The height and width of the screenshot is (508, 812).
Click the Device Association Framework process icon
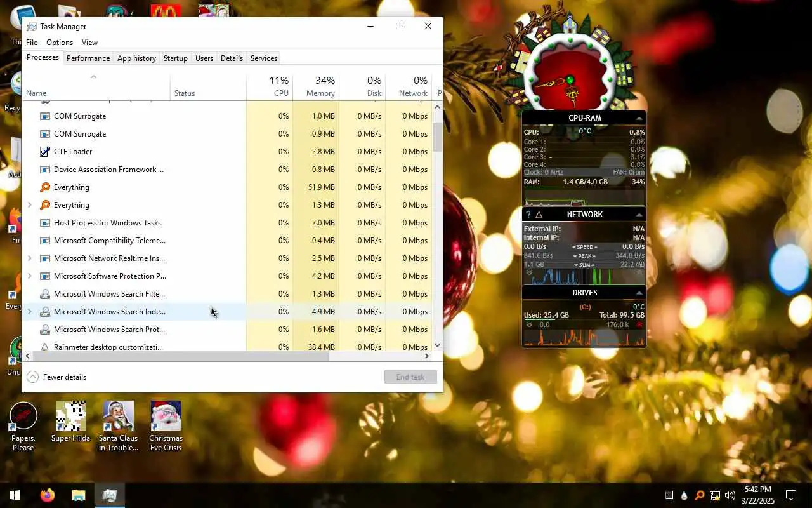(x=45, y=170)
